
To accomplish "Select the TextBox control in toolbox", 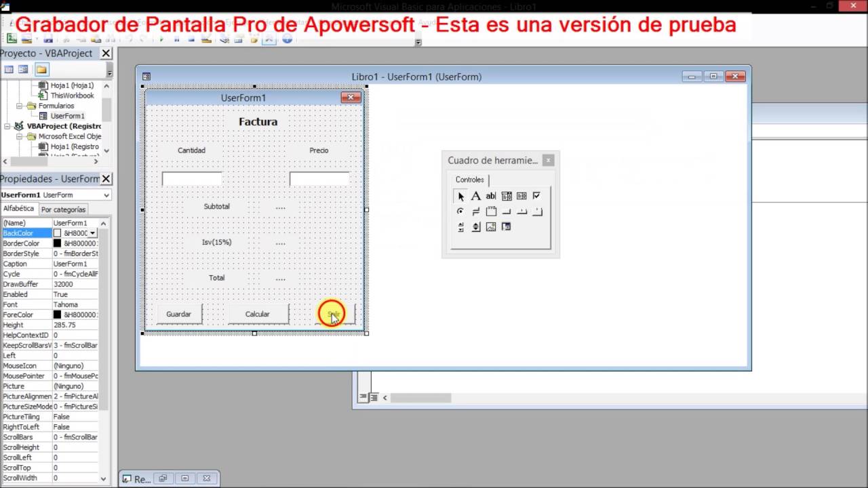I will 491,196.
